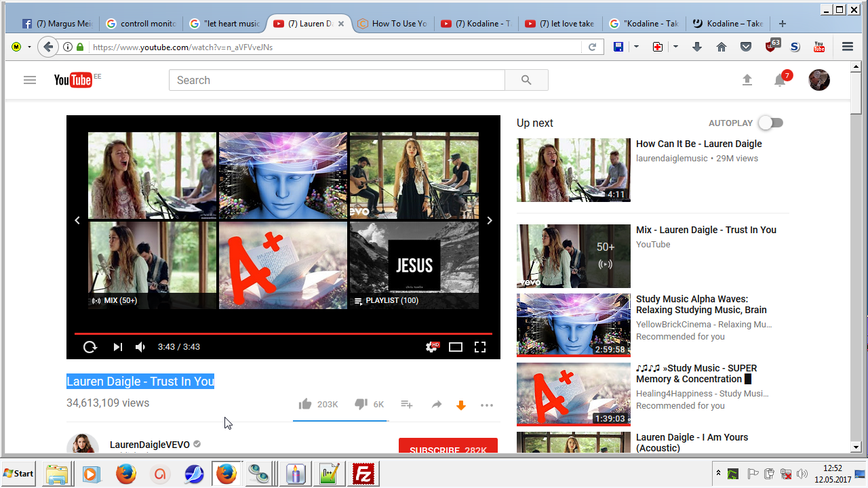Switch to the How To Use Yo tab
Image resolution: width=868 pixels, height=488 pixels.
click(x=393, y=24)
